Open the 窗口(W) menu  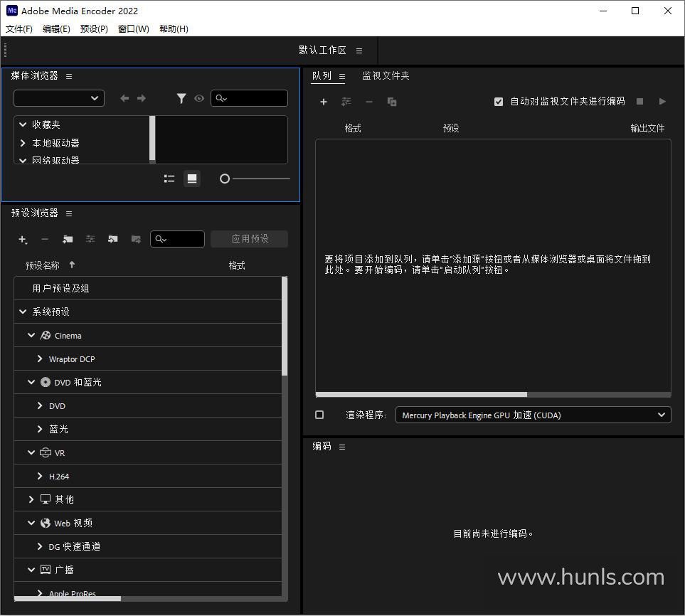(x=133, y=29)
